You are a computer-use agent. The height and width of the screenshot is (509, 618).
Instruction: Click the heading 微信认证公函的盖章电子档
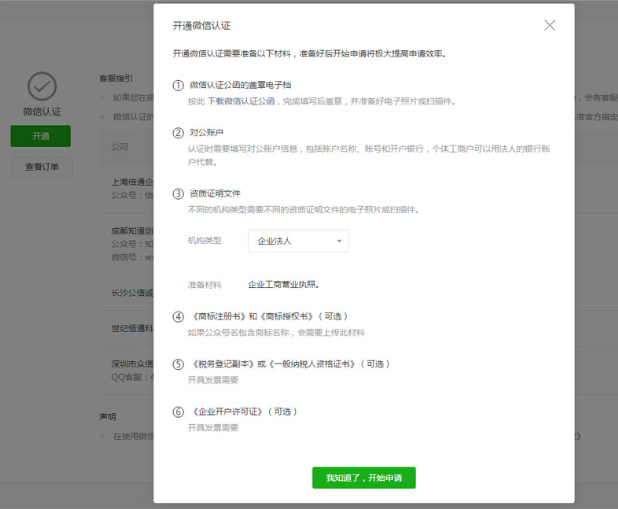click(x=240, y=85)
